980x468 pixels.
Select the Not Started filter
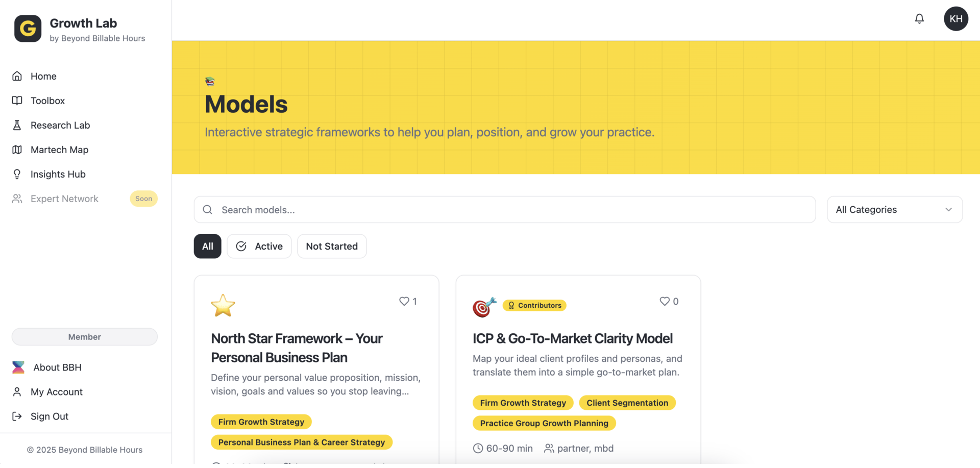point(332,246)
